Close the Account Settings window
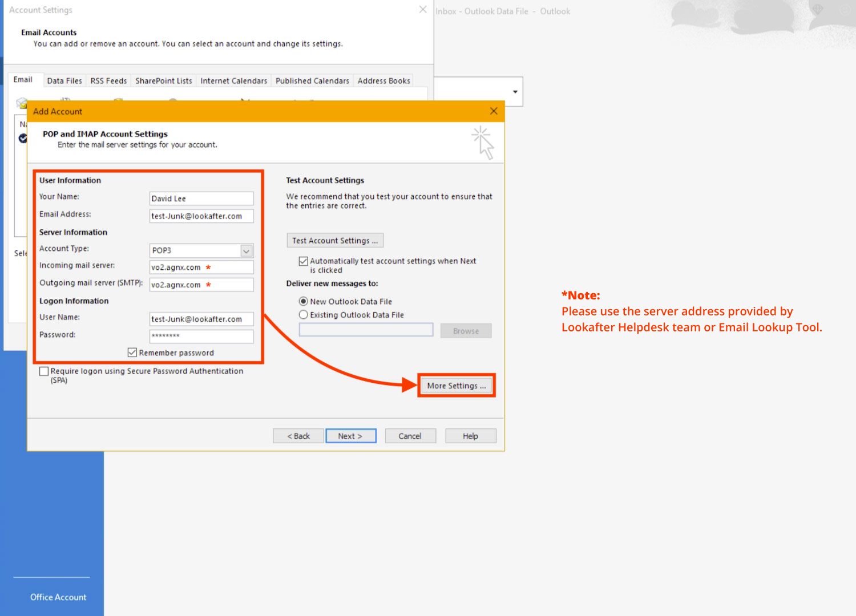The height and width of the screenshot is (616, 856). point(422,10)
